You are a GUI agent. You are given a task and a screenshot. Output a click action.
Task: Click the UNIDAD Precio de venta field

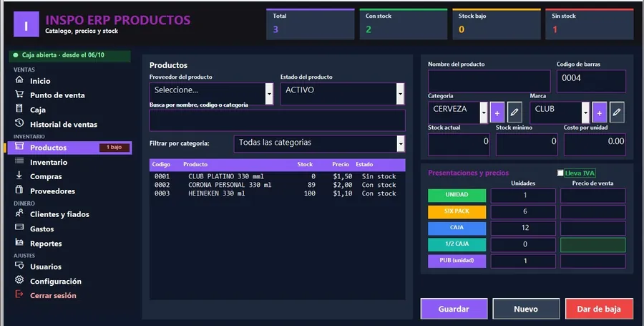(593, 196)
